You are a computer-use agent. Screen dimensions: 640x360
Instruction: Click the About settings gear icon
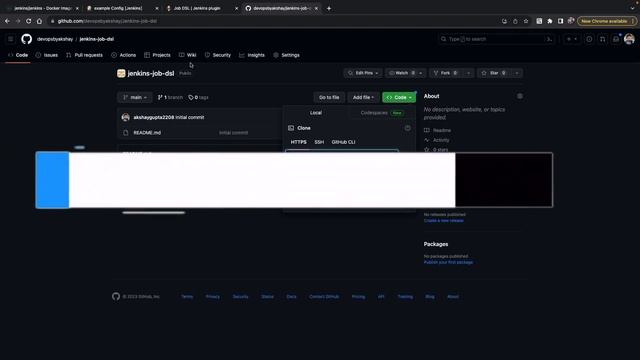pos(520,96)
